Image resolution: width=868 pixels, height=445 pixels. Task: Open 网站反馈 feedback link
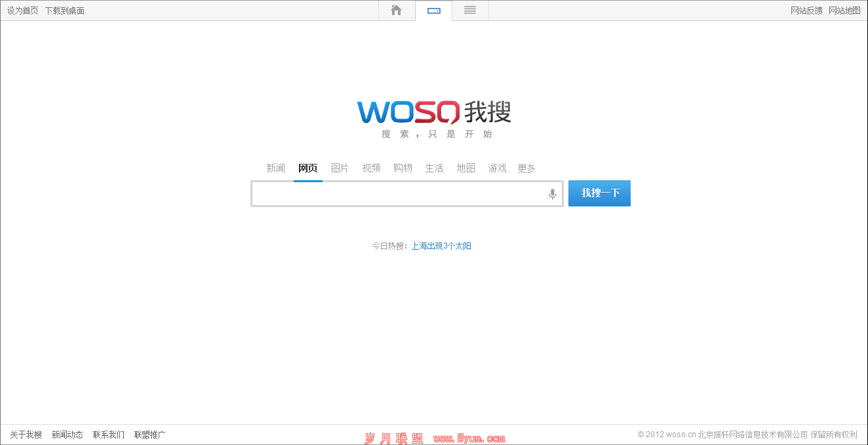click(806, 10)
